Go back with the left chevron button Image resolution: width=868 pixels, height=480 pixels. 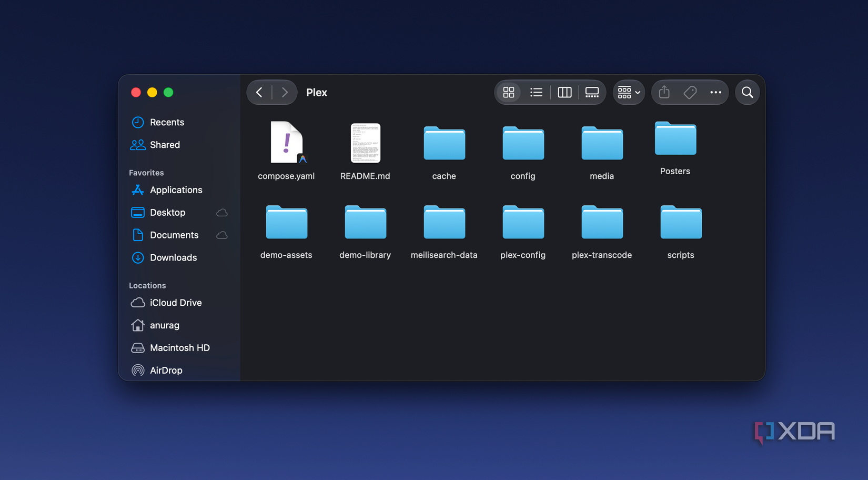(259, 93)
